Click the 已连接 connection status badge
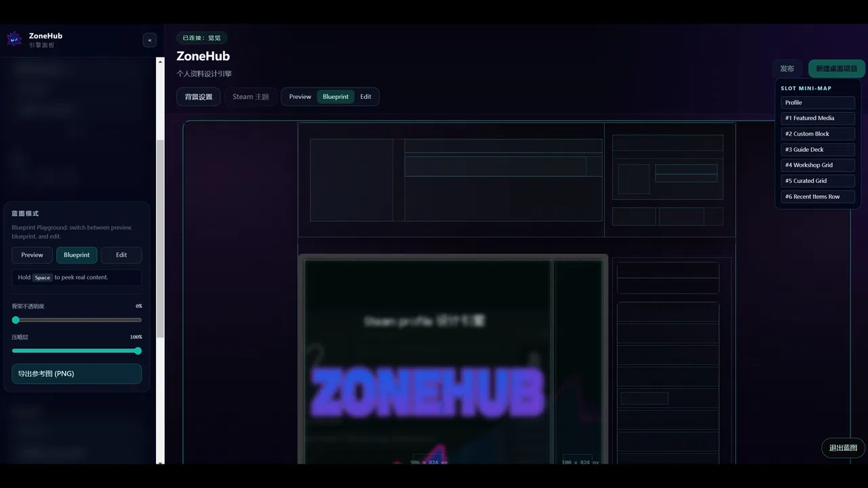 [201, 38]
